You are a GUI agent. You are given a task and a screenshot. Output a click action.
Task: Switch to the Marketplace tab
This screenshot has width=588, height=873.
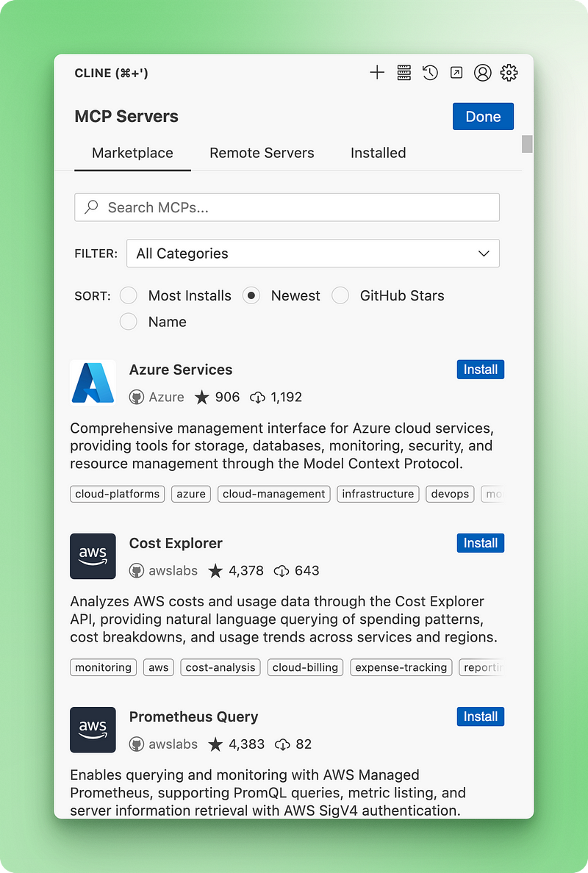(x=132, y=153)
